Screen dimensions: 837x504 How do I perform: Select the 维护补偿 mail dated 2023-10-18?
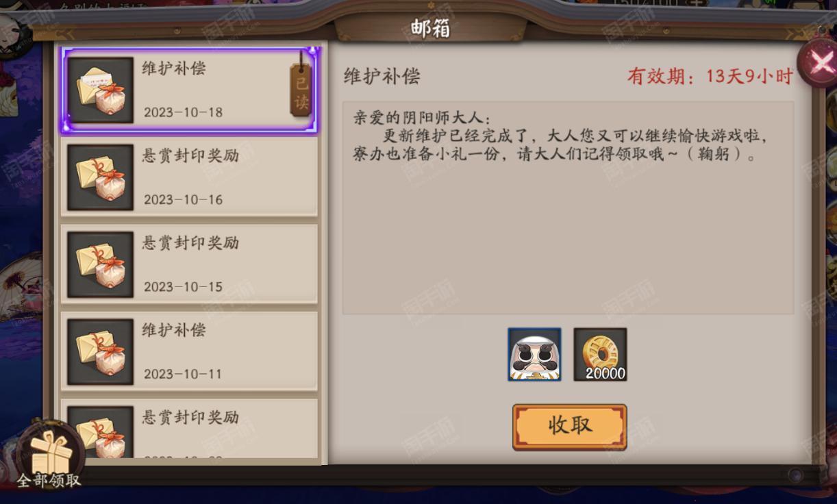click(x=189, y=90)
